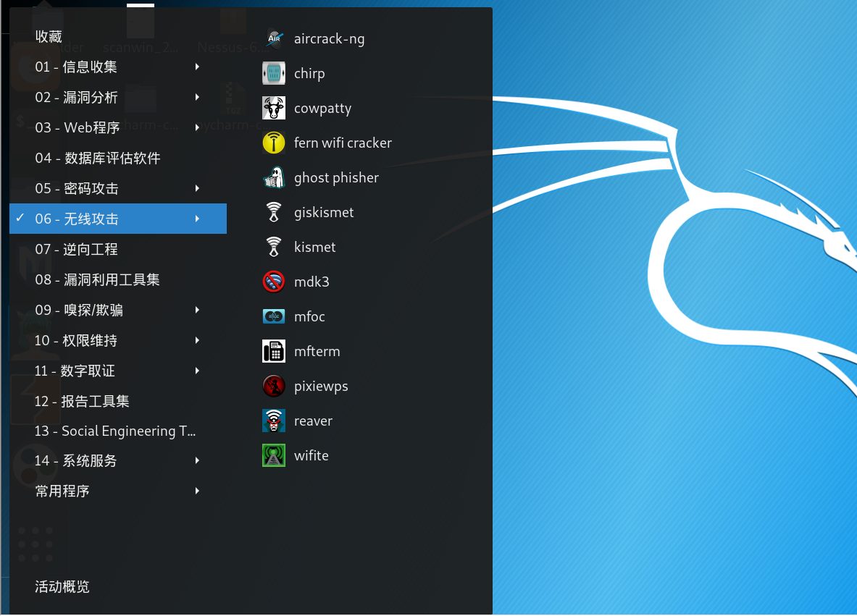The height and width of the screenshot is (616, 857).
Task: Pick the mfterm label
Action: tap(317, 351)
